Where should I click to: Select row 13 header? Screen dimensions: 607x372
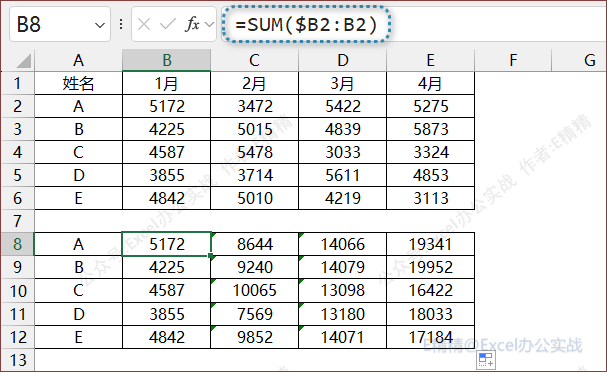[x=17, y=360]
